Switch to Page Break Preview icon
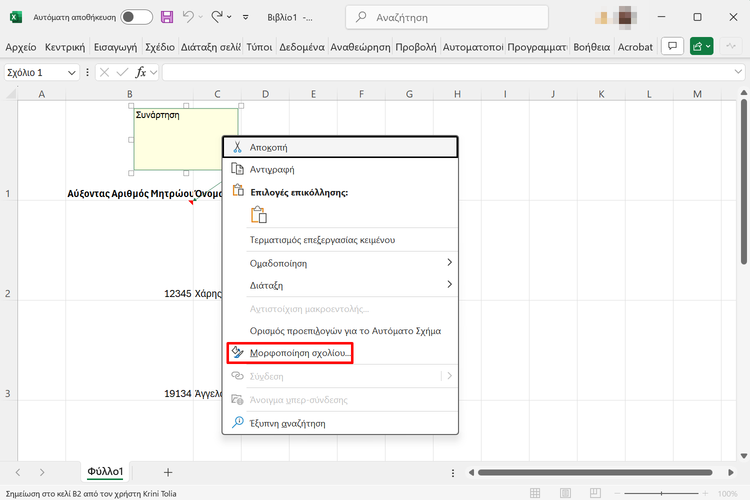Viewport: 750px width, 500px height. [596, 493]
